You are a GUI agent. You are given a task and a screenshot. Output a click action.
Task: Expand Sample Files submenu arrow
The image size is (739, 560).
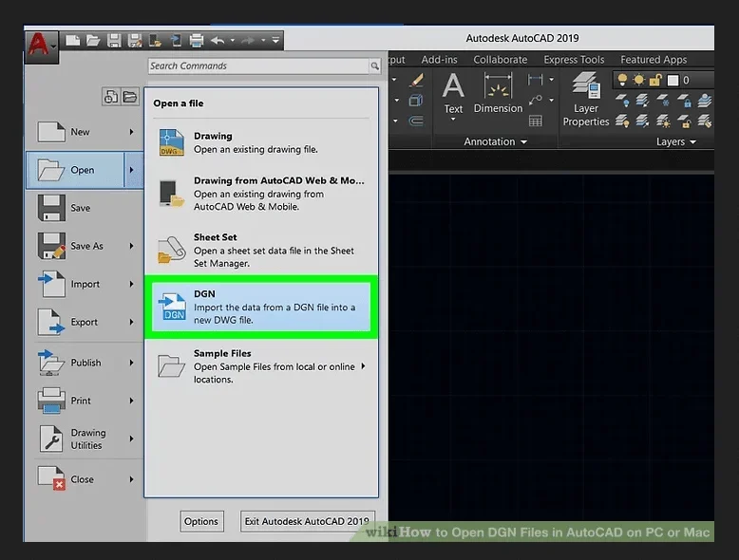tap(364, 366)
